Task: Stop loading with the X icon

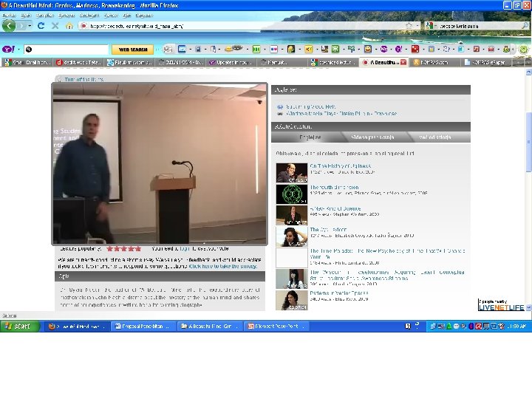Action: tap(55, 26)
